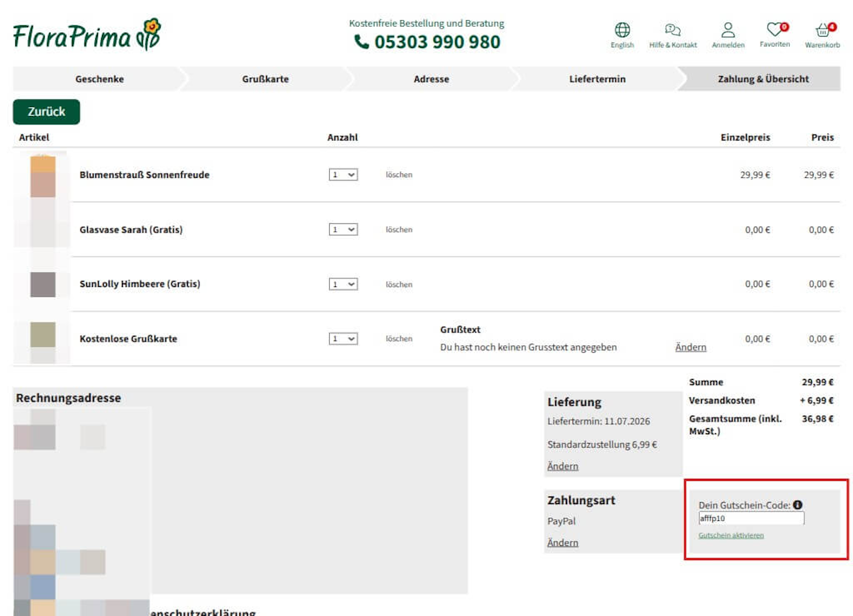Open quantity dropdown for Glasvase Sarah
Viewport: 853px width, 616px height.
pyautogui.click(x=343, y=229)
